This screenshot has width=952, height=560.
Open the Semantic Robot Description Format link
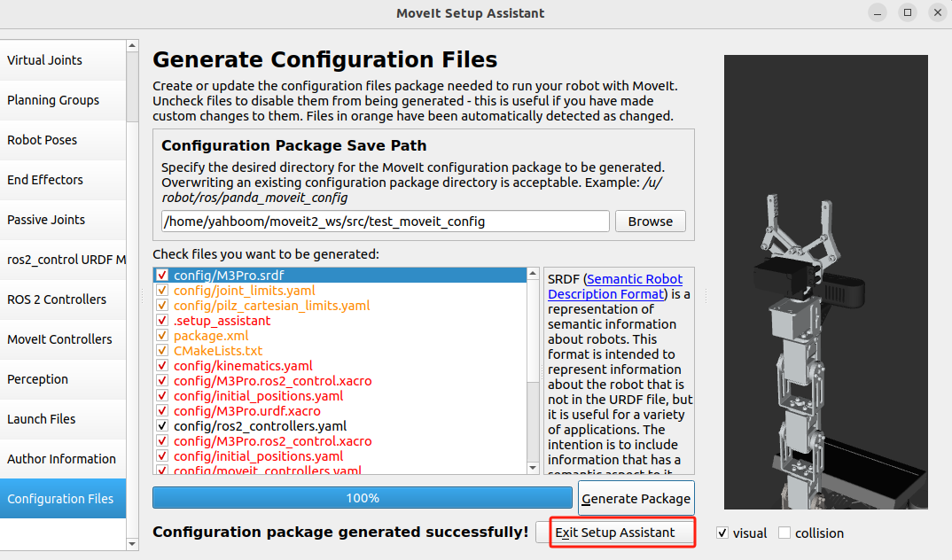pos(614,286)
